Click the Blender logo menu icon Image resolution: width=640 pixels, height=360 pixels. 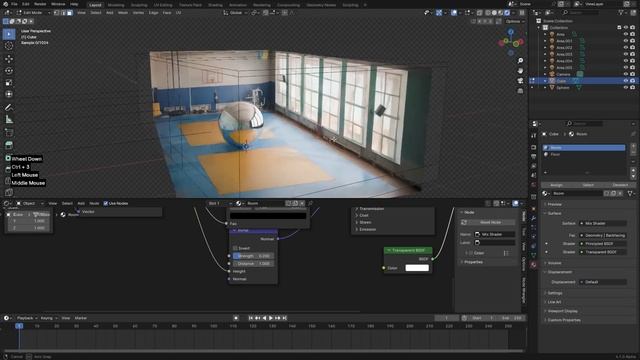click(x=5, y=4)
